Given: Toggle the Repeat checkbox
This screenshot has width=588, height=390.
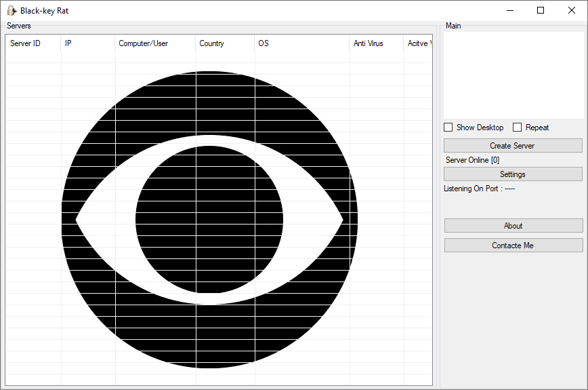Looking at the screenshot, I should pyautogui.click(x=518, y=128).
